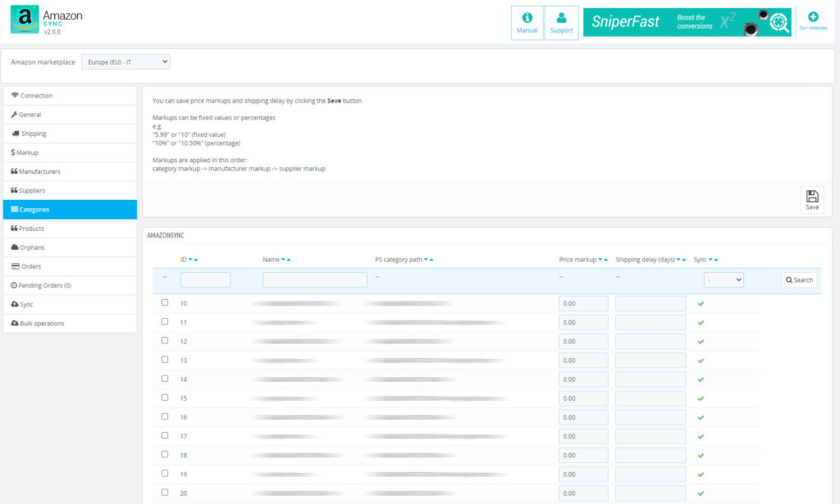Click the Support person icon
The image size is (840, 504).
(x=561, y=22)
